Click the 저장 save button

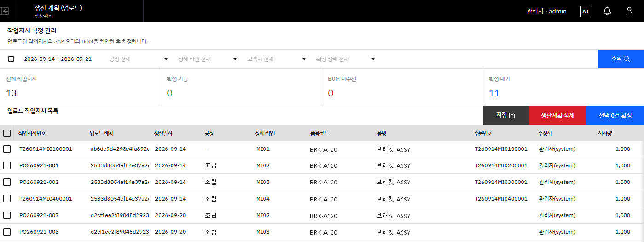coord(506,116)
